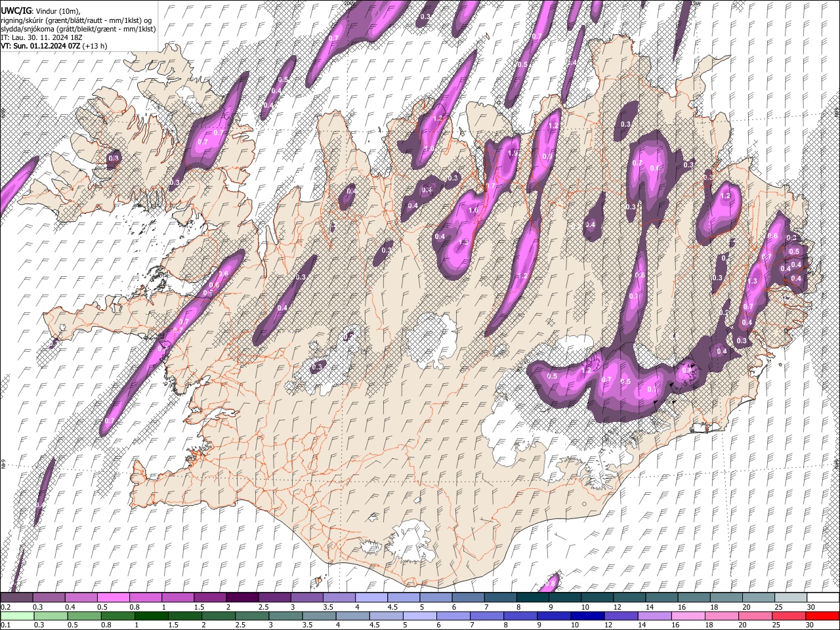Click the upper legend swatch between 0.3 and 0.4
This screenshot has height=630, width=840.
coord(49,598)
